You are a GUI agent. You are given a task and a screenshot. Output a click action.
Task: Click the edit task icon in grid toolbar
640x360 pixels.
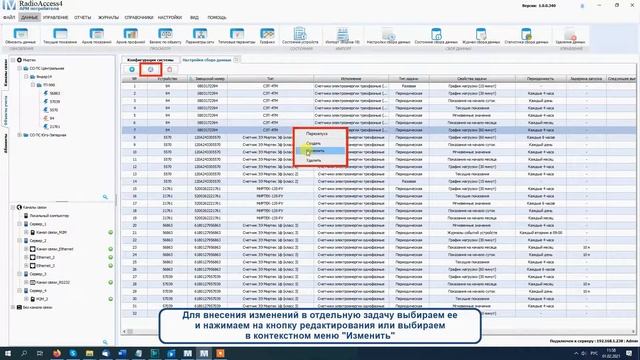(x=151, y=69)
